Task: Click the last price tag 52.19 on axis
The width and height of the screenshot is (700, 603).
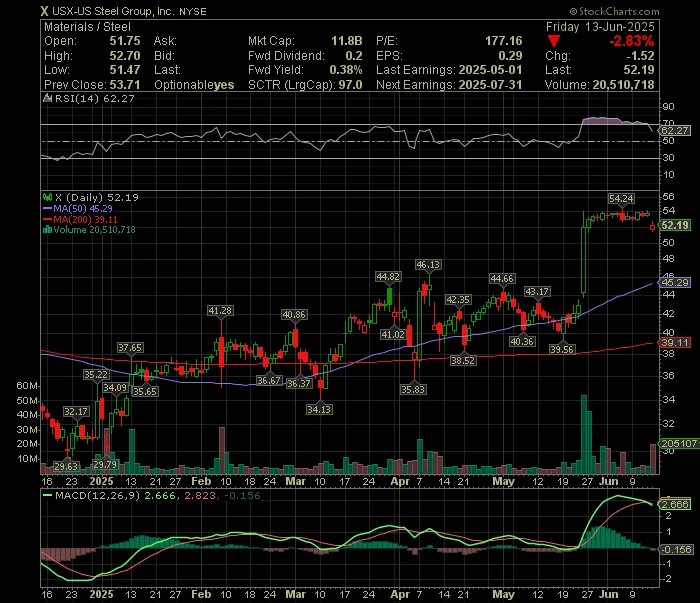Action: (675, 225)
